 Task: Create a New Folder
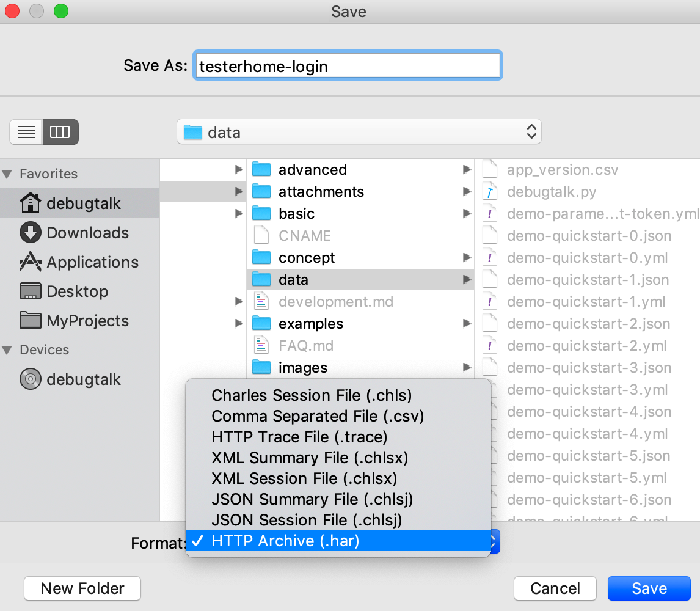click(82, 588)
